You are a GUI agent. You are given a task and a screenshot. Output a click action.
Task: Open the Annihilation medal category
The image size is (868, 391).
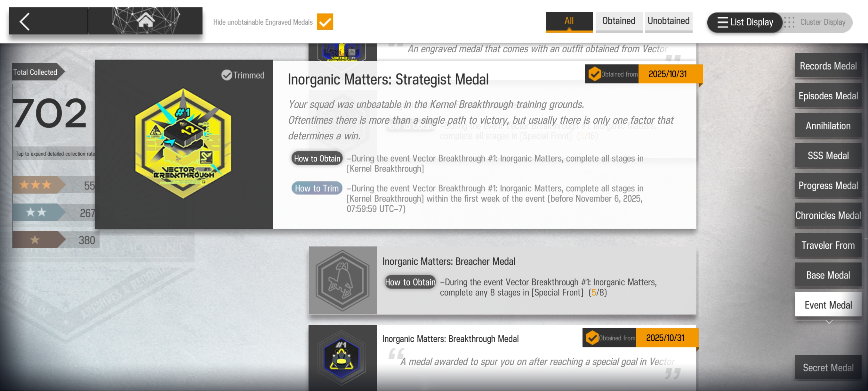point(828,126)
